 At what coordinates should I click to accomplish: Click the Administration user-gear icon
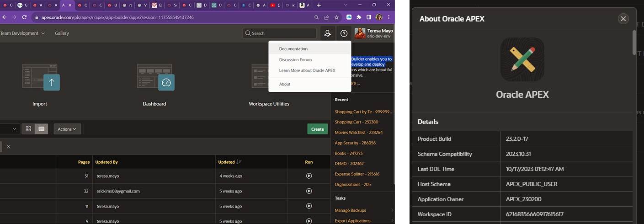pyautogui.click(x=328, y=33)
